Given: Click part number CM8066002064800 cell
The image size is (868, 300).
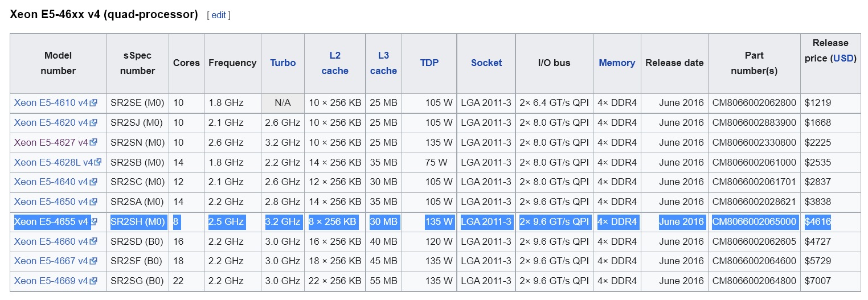Looking at the screenshot, I should pyautogui.click(x=754, y=281).
